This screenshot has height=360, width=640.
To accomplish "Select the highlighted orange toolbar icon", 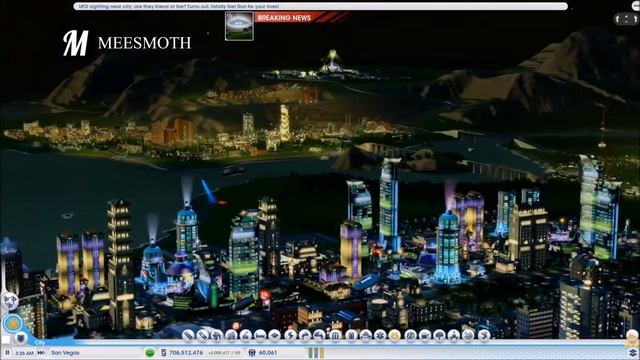I will pyautogui.click(x=394, y=336).
